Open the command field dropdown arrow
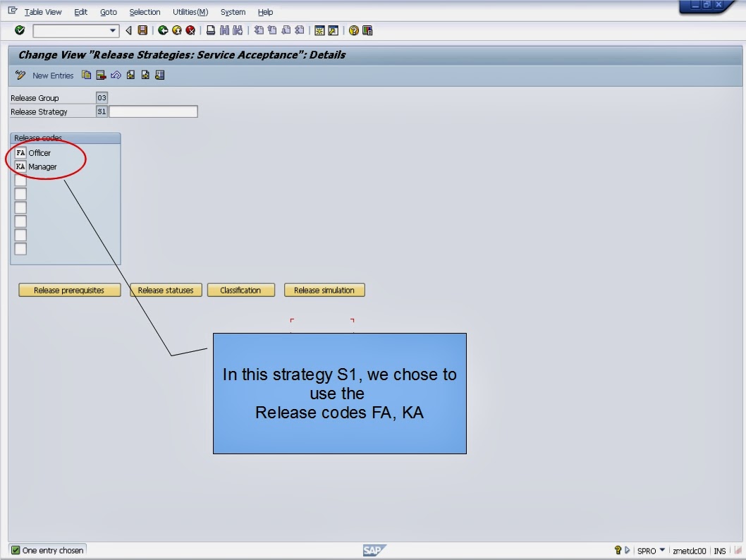This screenshot has height=560, width=746. tap(112, 30)
